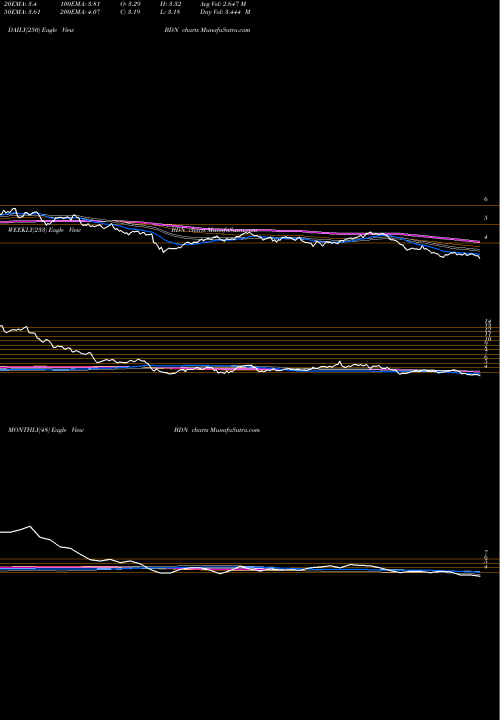
Task: Click the daily chart axis label 5
Action: [x=485, y=218]
